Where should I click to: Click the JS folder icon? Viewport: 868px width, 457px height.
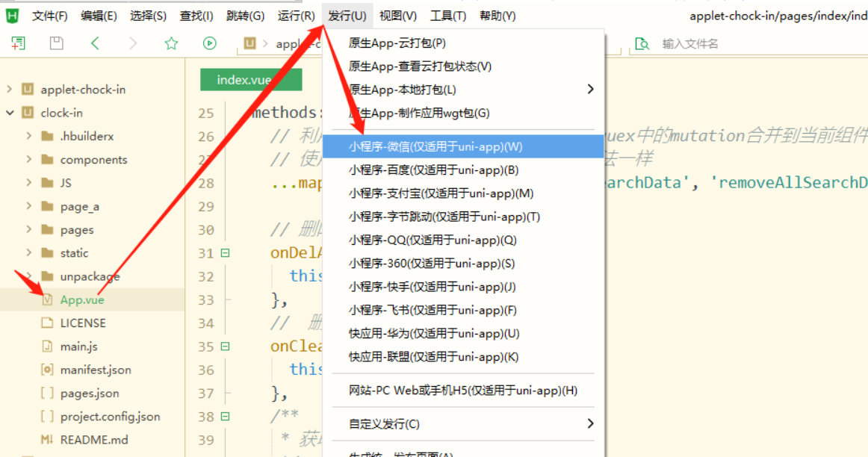[48, 183]
